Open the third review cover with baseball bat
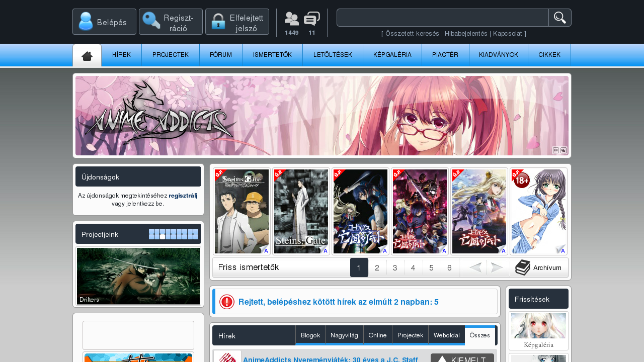The height and width of the screenshot is (362, 644). coord(360,211)
